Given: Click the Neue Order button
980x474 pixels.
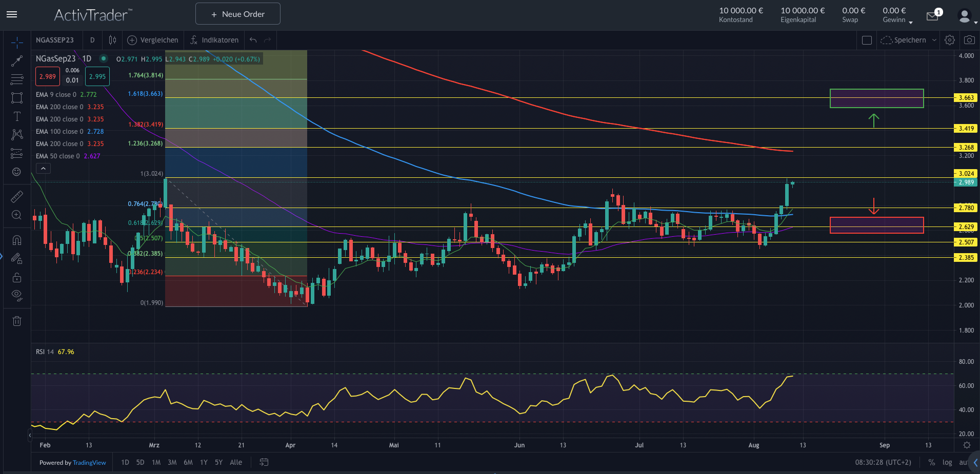Looking at the screenshot, I should pyautogui.click(x=238, y=14).
